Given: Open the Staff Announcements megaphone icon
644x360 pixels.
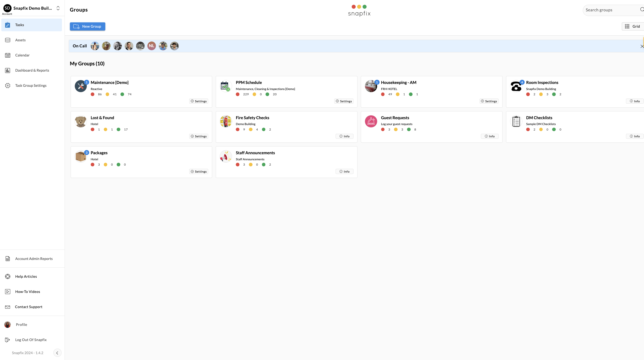Looking at the screenshot, I should click(226, 157).
